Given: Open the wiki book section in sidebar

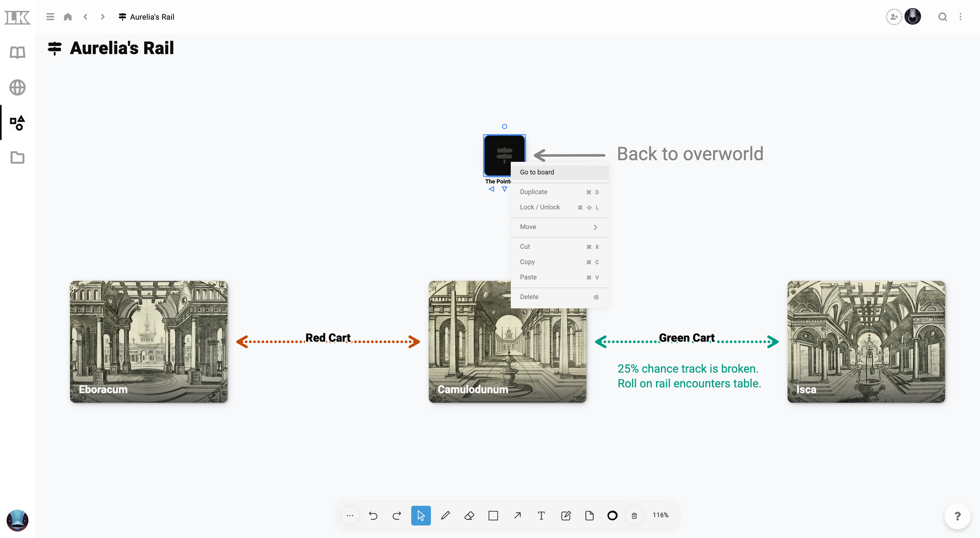Looking at the screenshot, I should (17, 53).
